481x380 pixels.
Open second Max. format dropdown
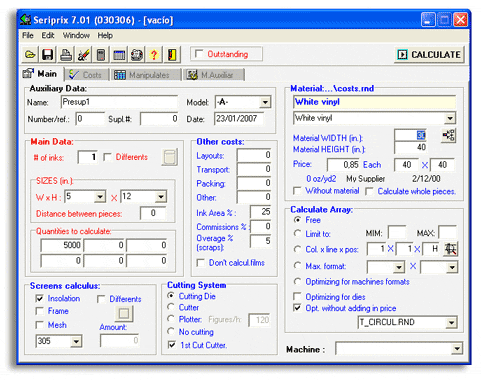pos(452,267)
